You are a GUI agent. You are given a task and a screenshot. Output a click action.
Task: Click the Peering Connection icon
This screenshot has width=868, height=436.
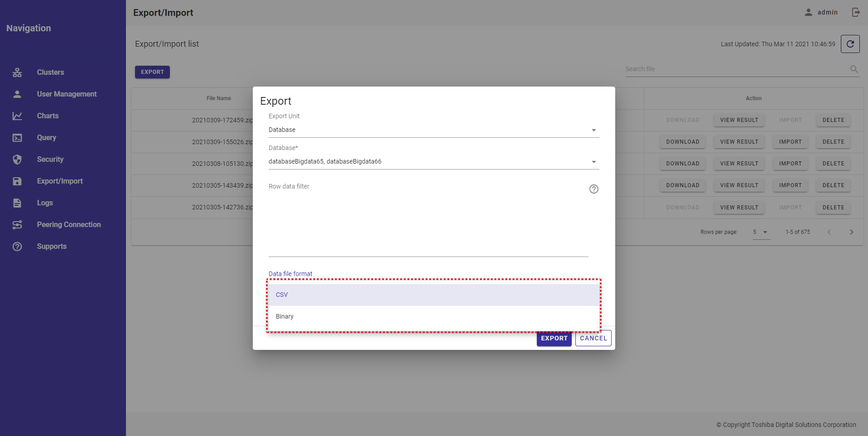click(17, 225)
